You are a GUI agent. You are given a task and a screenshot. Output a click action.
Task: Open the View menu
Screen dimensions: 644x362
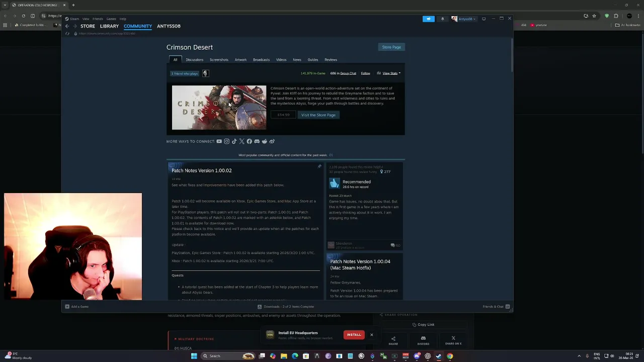click(x=86, y=19)
